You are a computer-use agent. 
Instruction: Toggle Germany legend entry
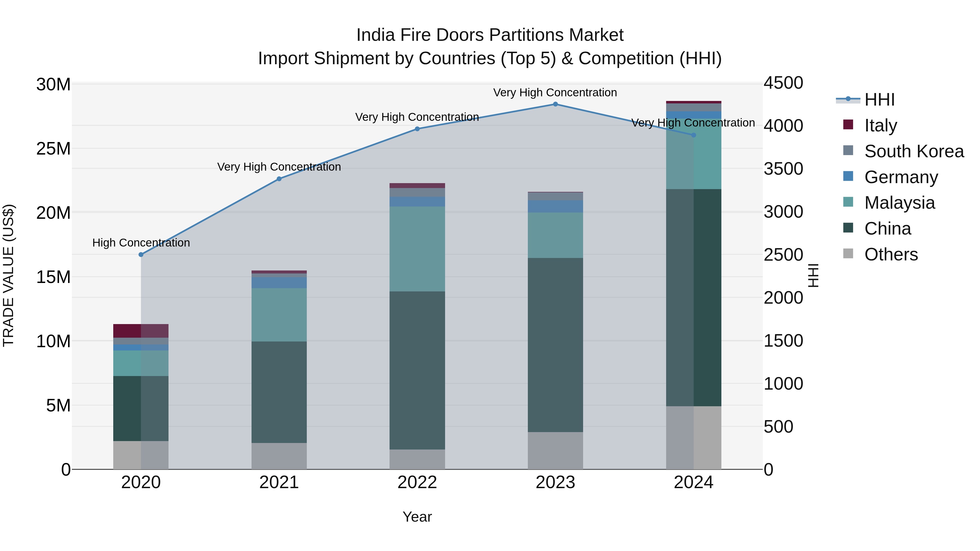(x=891, y=177)
